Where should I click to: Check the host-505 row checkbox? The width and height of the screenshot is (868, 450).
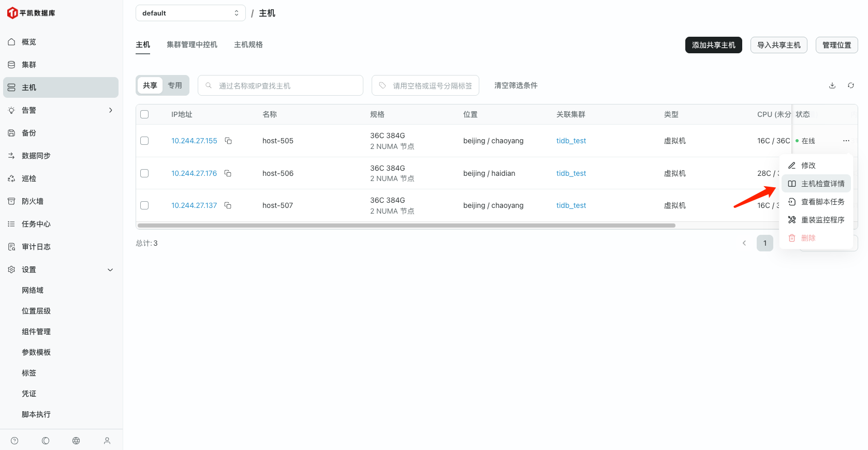[144, 141]
